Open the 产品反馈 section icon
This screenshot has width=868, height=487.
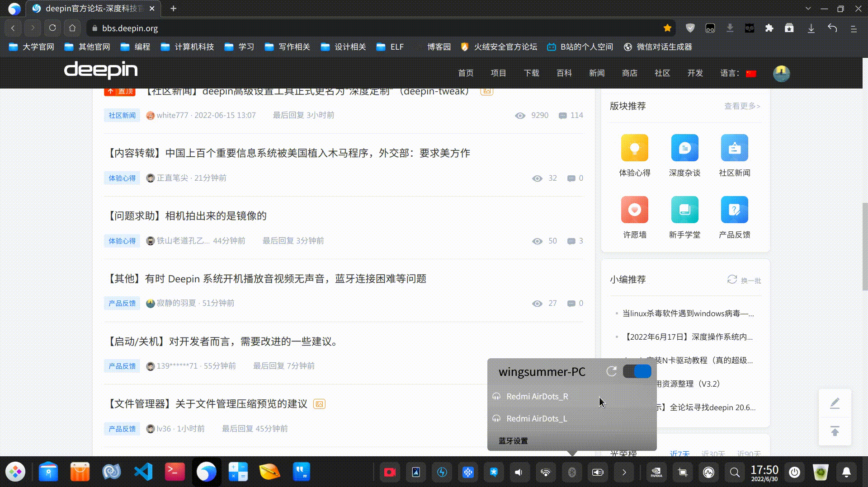(734, 210)
